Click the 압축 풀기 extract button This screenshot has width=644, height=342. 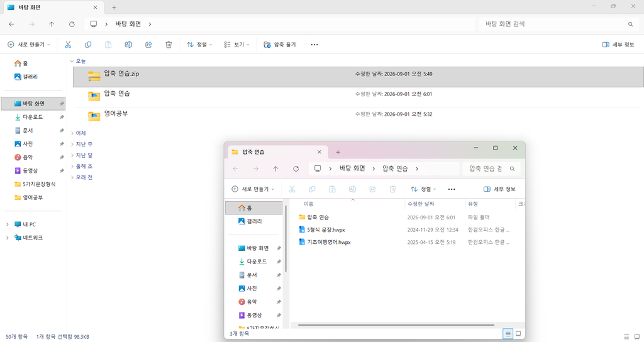pos(280,45)
